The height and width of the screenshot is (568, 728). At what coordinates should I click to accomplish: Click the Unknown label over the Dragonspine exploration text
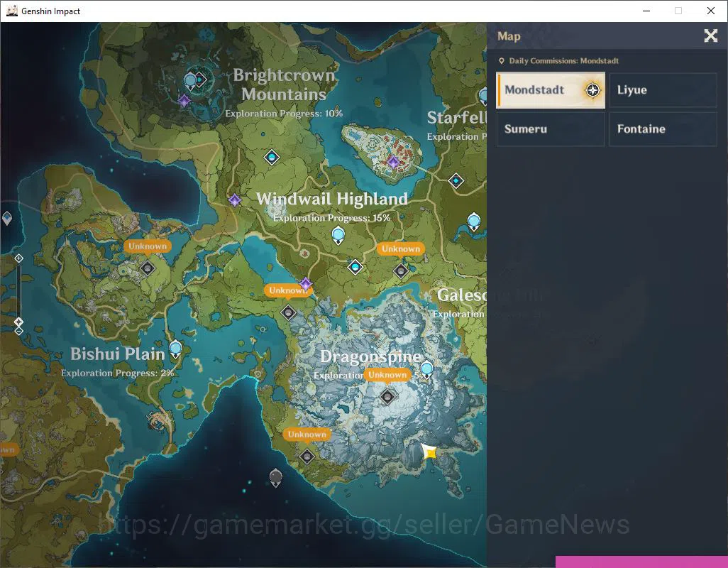pos(387,375)
